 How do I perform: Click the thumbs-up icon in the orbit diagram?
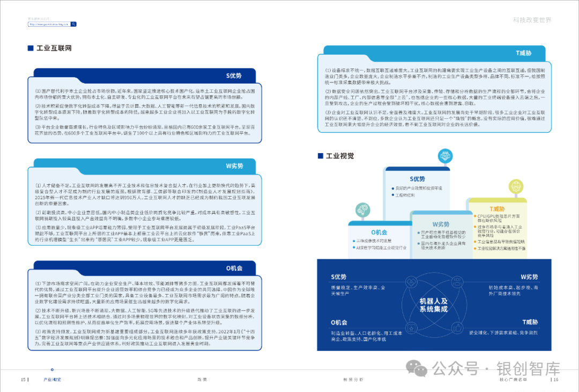pyautogui.click(x=457, y=327)
